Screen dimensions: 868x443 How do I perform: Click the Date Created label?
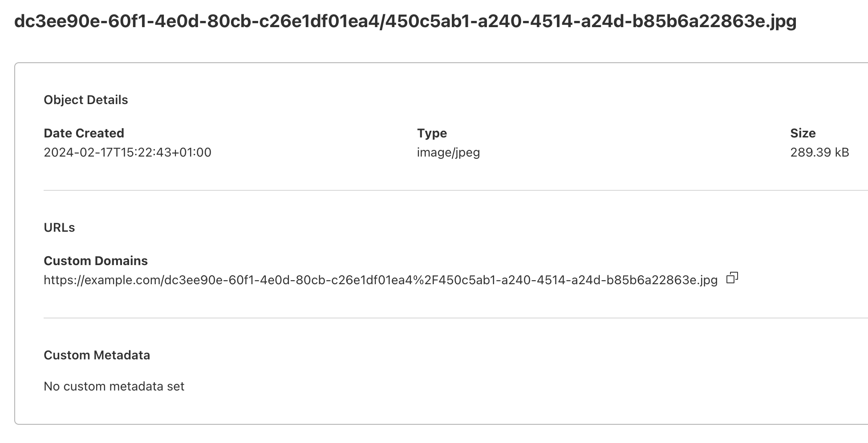point(84,133)
